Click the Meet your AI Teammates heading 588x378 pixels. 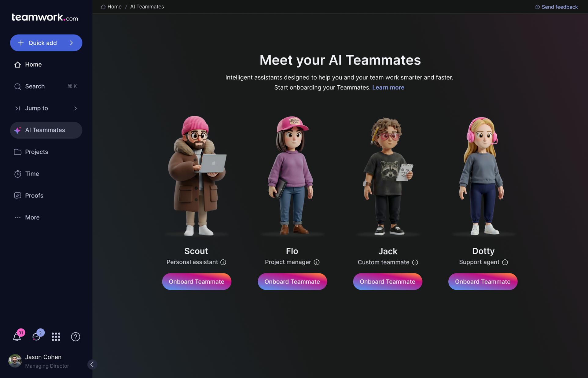(340, 60)
